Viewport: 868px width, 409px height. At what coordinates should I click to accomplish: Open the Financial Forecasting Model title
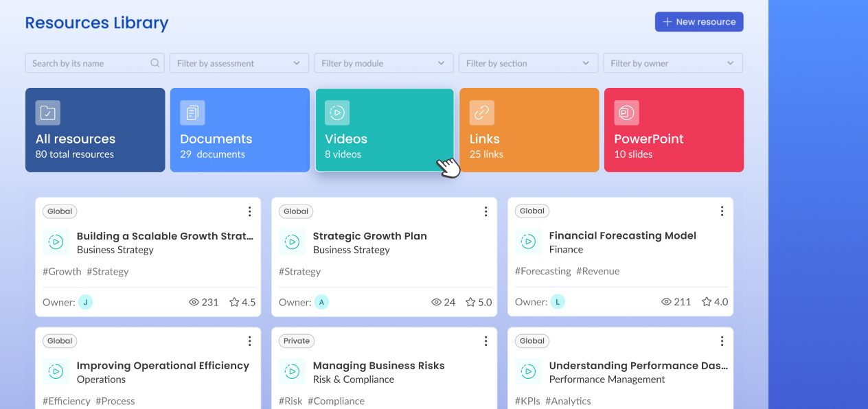click(x=623, y=236)
